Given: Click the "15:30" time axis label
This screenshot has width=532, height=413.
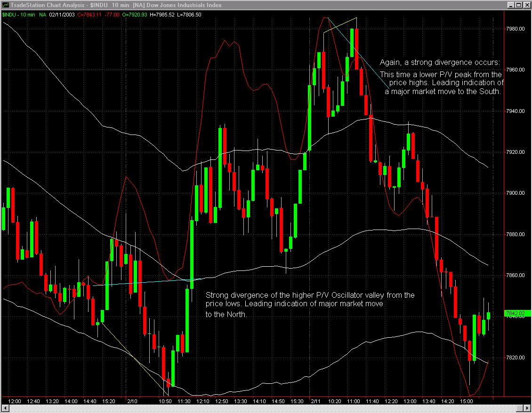Looking at the screenshot, I should tap(297, 401).
